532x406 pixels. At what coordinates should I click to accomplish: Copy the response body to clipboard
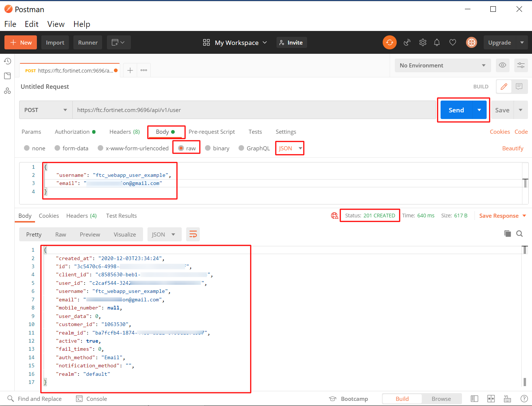click(x=507, y=234)
